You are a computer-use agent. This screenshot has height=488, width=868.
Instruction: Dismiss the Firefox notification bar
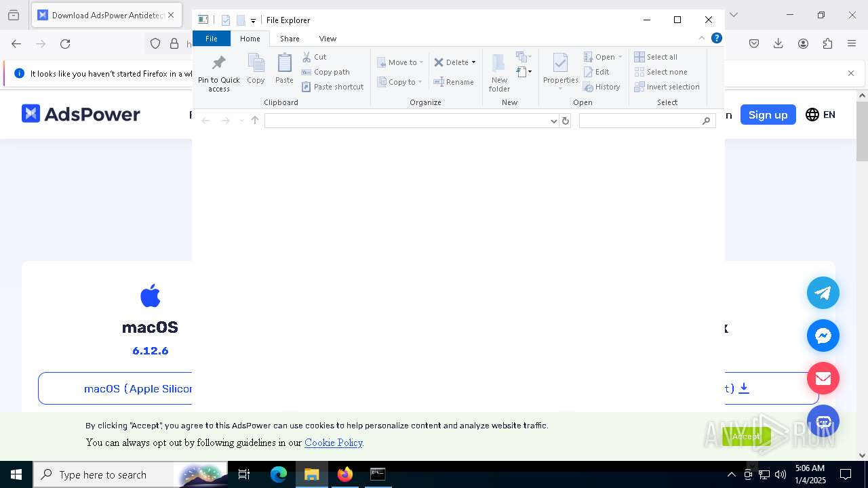point(851,73)
